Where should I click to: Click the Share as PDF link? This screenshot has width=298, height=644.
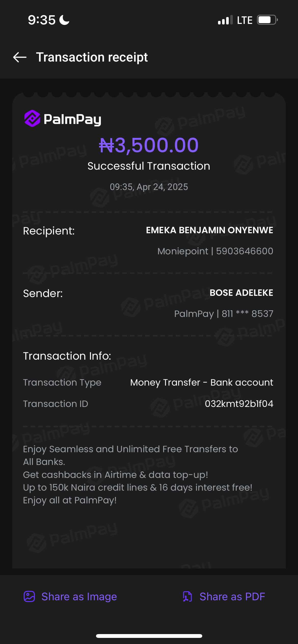click(x=232, y=596)
